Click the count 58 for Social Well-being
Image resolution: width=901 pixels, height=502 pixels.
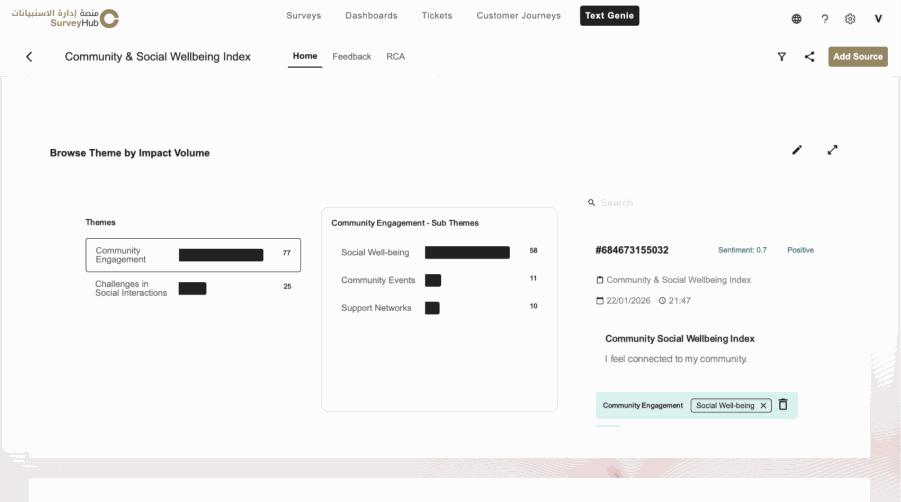pos(533,250)
